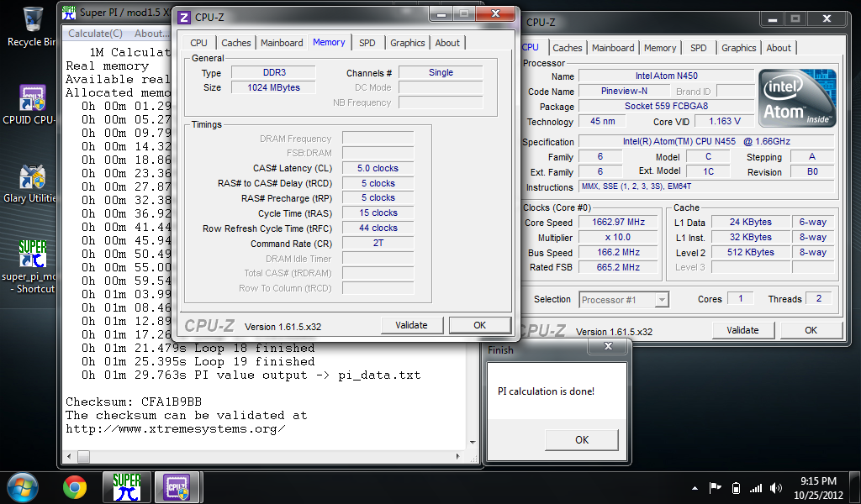Click the CPU-Z title bar Z icon
861x504 pixels.
[x=185, y=17]
